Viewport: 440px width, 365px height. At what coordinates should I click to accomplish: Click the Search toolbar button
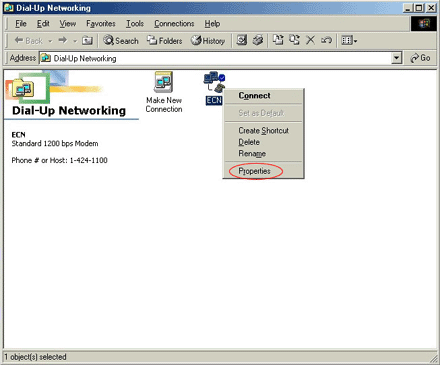(x=120, y=41)
